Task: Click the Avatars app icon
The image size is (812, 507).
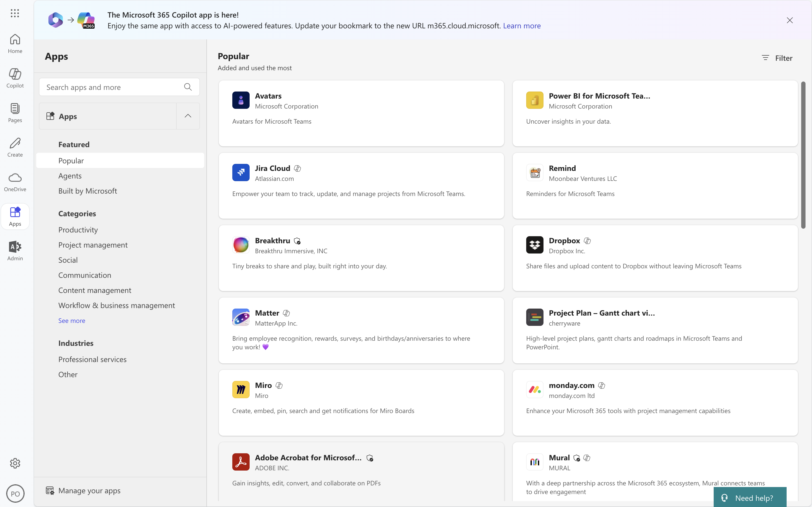Action: pyautogui.click(x=241, y=100)
